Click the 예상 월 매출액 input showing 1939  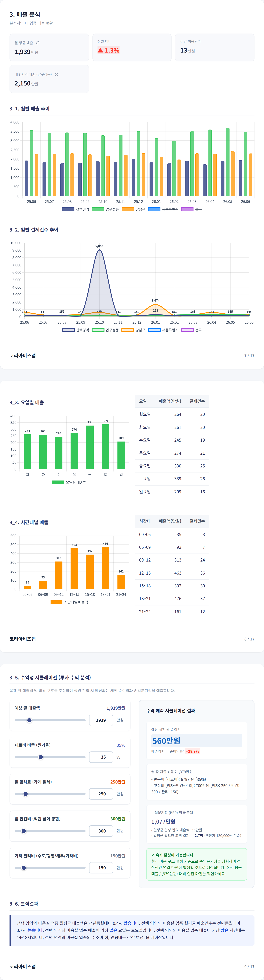click(101, 720)
